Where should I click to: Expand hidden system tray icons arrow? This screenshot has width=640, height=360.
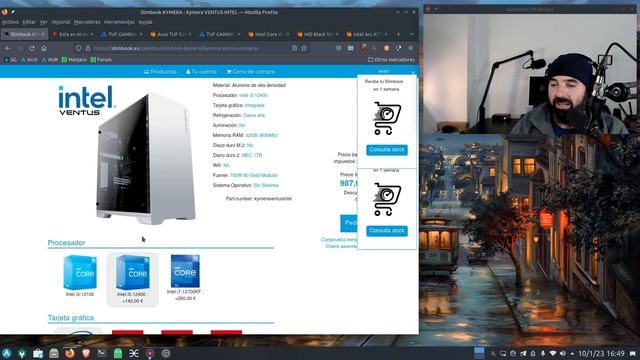point(572,353)
